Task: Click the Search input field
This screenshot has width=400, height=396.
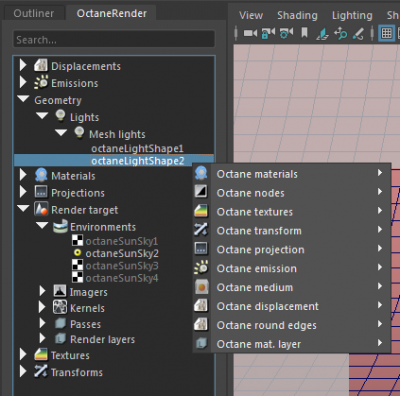Action: pos(114,39)
